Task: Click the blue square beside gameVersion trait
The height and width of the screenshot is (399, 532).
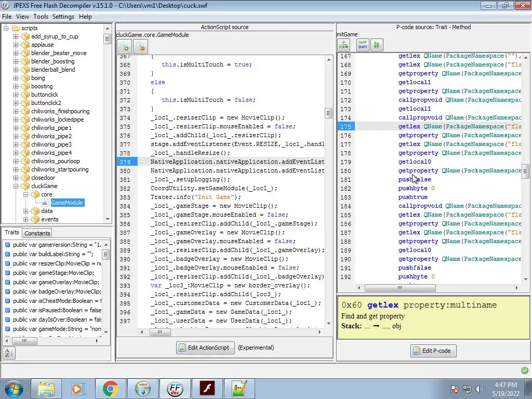Action: [x=7, y=245]
